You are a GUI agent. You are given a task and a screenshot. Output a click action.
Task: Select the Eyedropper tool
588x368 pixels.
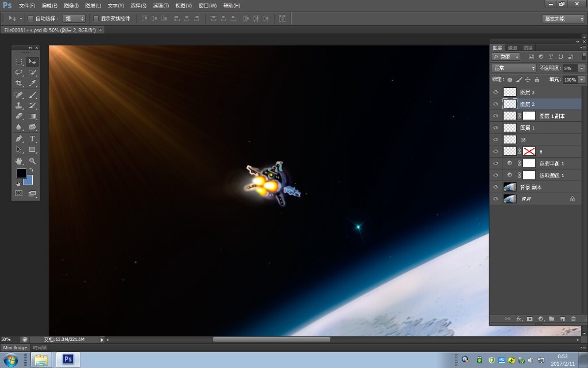pos(32,83)
